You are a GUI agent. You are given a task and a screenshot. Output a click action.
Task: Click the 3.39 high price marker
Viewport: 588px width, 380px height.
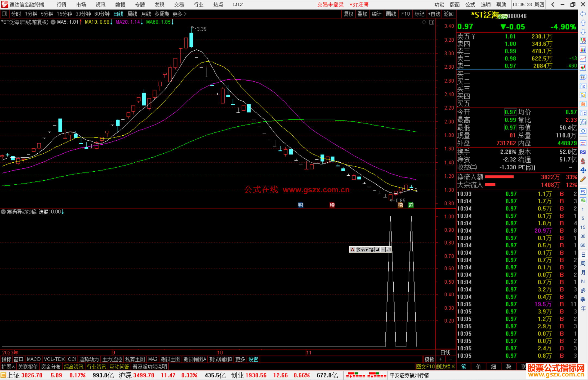point(201,29)
